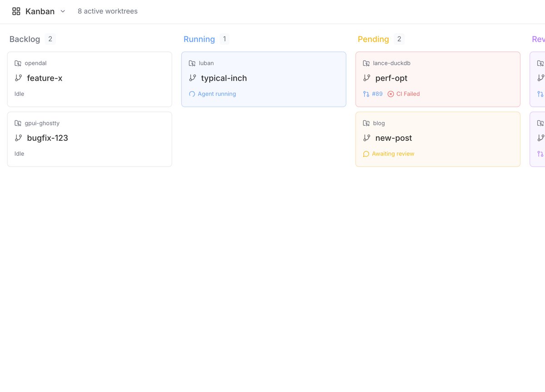Click the Running count badge 1
Viewport: 545px width, 392px height.
(x=224, y=39)
